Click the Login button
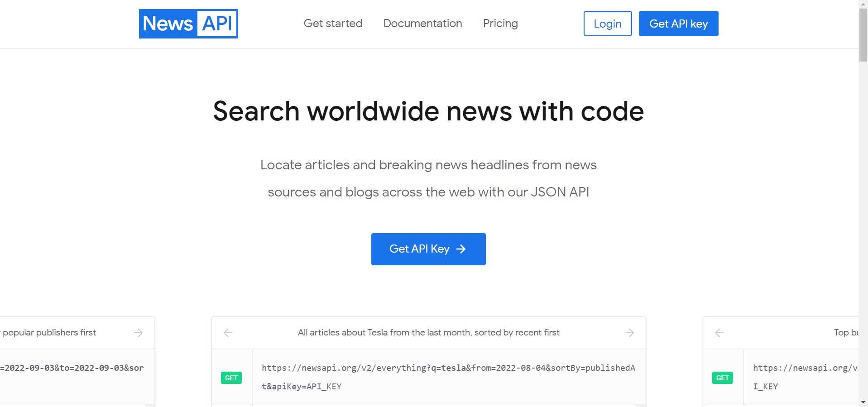This screenshot has height=407, width=868. pyautogui.click(x=608, y=24)
